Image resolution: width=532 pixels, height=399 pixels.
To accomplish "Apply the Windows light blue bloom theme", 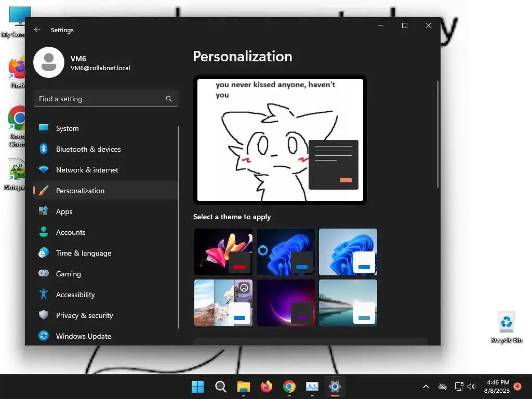I will click(348, 252).
